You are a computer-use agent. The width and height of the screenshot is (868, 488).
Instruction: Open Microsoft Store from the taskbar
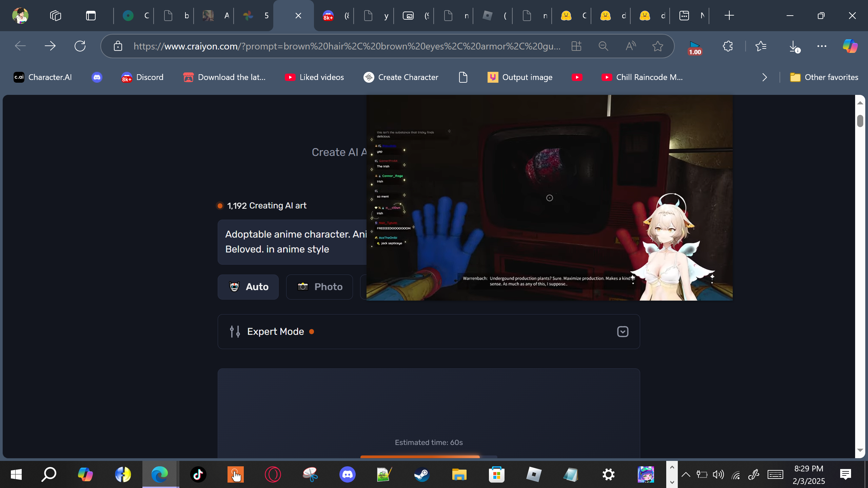[496, 474]
